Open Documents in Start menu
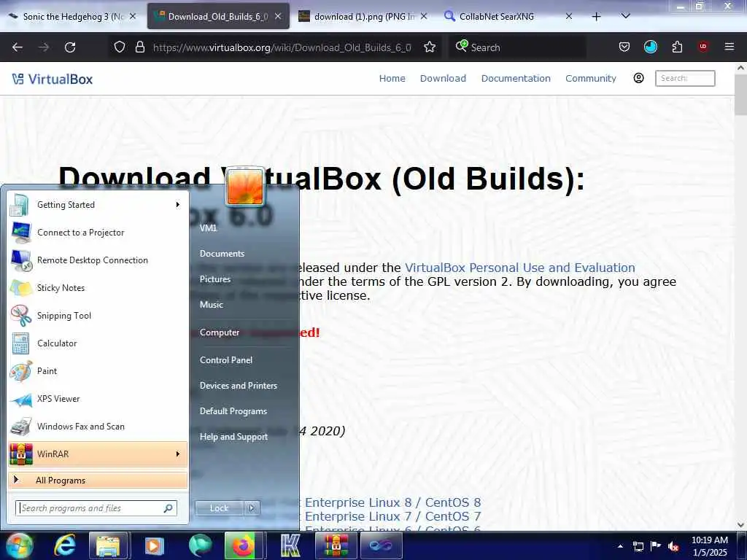Viewport: 747px width, 560px height. (222, 253)
